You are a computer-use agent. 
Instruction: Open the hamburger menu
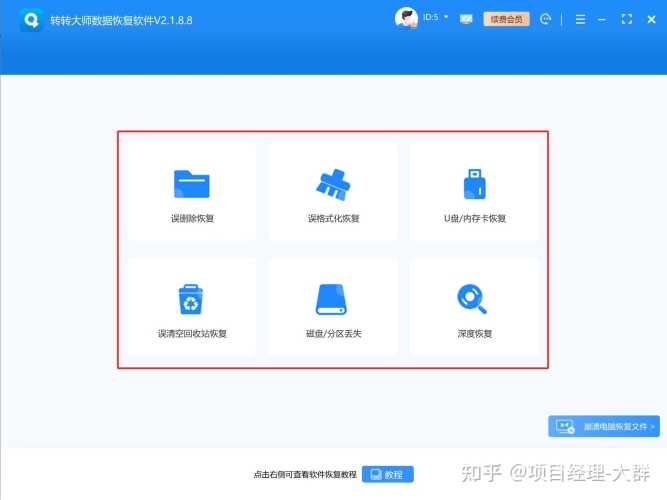580,19
